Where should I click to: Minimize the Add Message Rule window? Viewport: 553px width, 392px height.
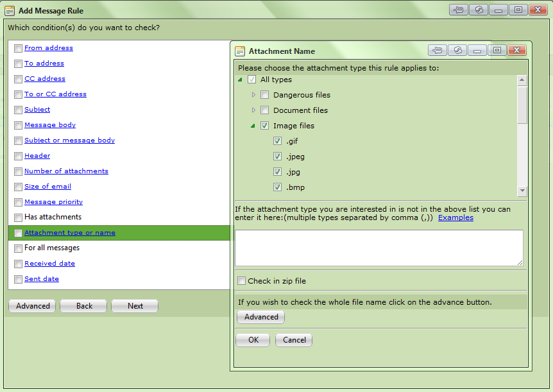[x=498, y=10]
